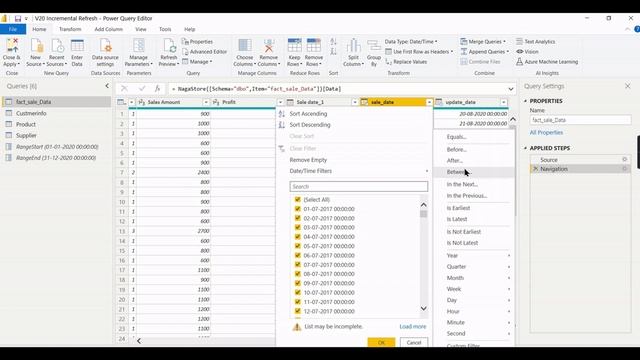Choose Sort Descending from the menu

[x=310, y=125]
